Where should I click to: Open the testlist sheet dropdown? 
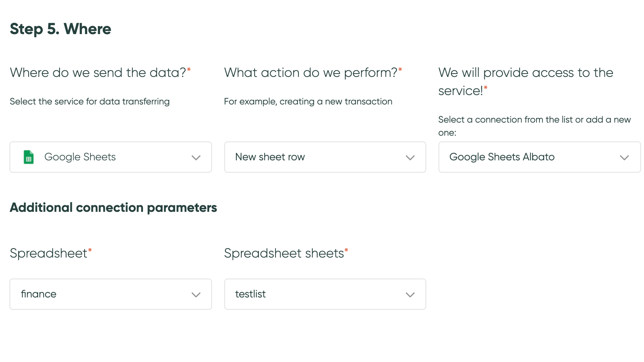click(325, 294)
